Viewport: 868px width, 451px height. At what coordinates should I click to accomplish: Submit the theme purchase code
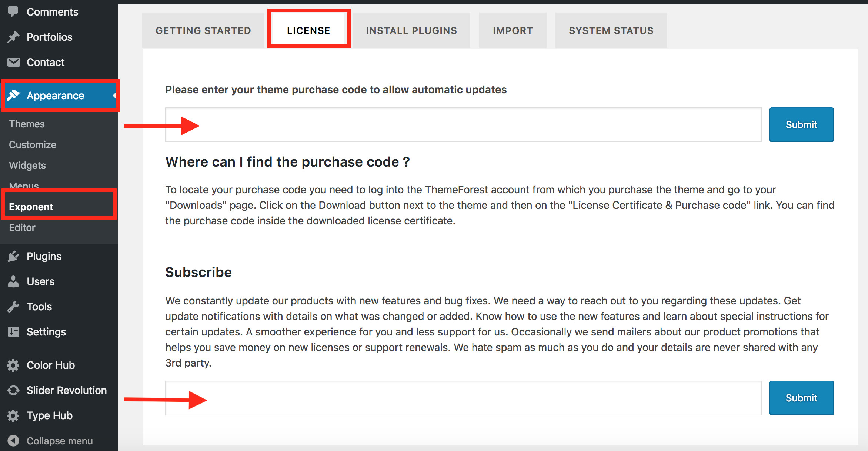pos(801,124)
